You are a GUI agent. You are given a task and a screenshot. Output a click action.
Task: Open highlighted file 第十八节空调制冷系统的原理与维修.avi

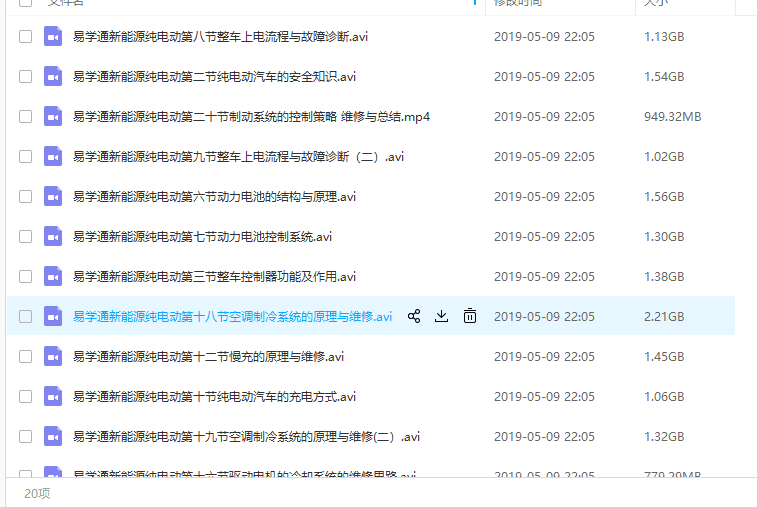(x=232, y=317)
